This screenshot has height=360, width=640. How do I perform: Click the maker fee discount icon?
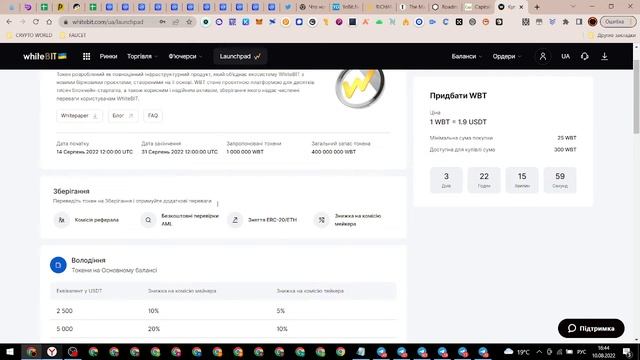[x=322, y=220]
